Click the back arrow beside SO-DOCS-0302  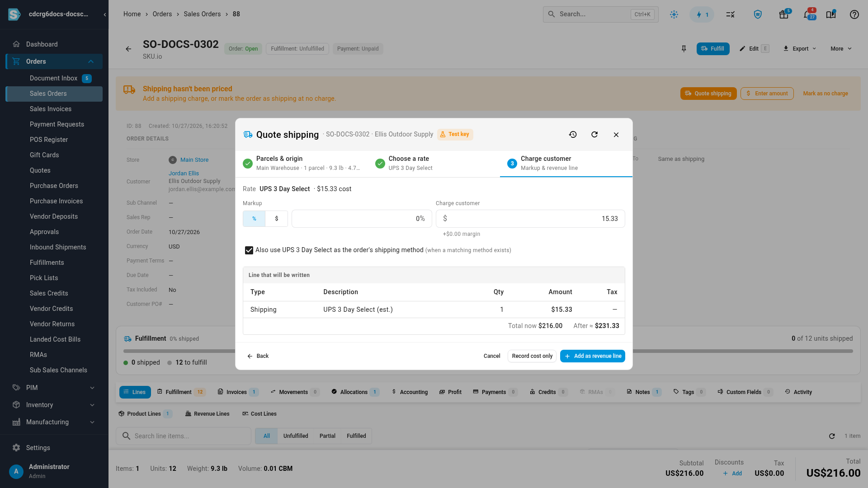click(128, 49)
